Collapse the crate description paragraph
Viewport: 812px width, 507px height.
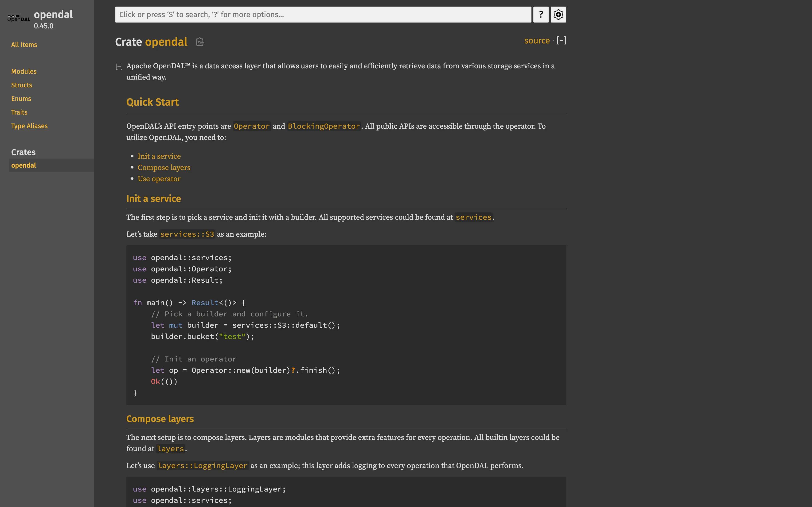(119, 66)
